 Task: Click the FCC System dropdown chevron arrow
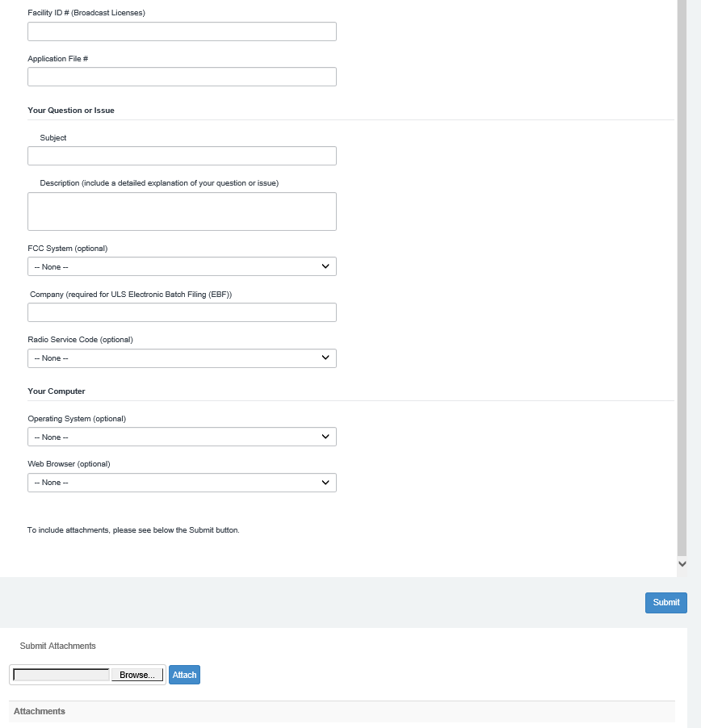pyautogui.click(x=325, y=266)
